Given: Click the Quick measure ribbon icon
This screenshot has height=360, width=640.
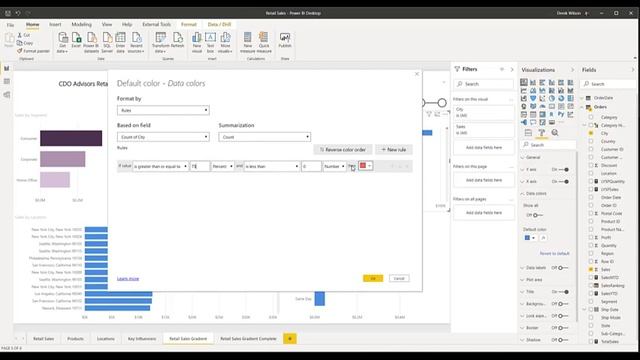Looking at the screenshot, I should tap(264, 42).
